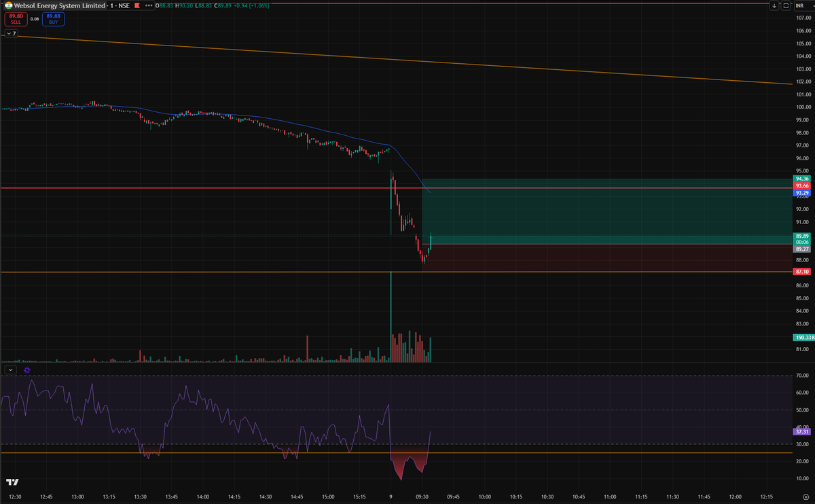
Task: Click the 89.89 current price label
Action: pos(802,236)
